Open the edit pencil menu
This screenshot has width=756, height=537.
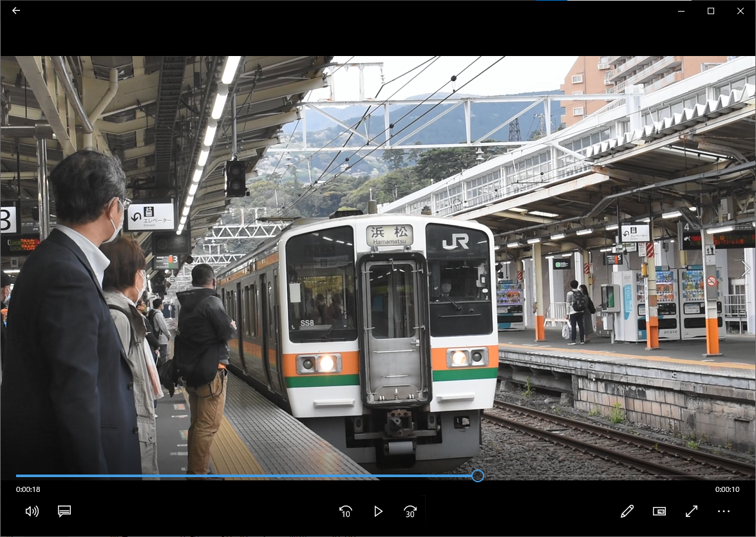(627, 511)
